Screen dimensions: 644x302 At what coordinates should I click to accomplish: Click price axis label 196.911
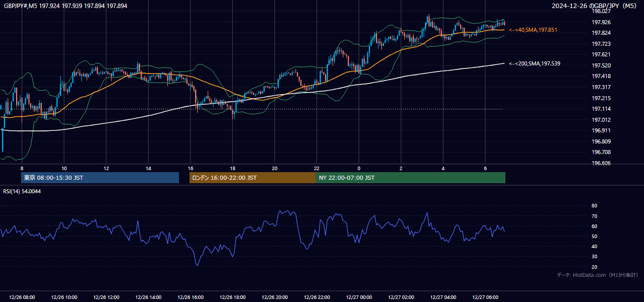pos(601,130)
